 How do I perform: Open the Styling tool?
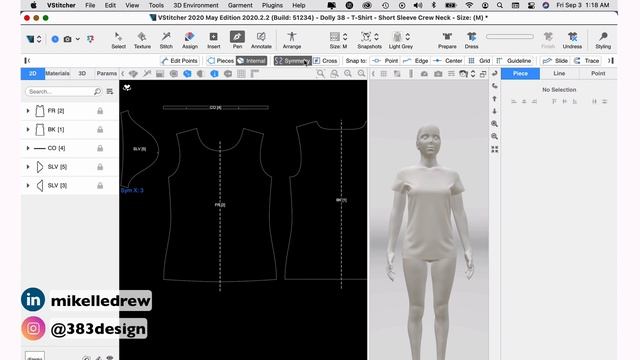click(x=603, y=40)
